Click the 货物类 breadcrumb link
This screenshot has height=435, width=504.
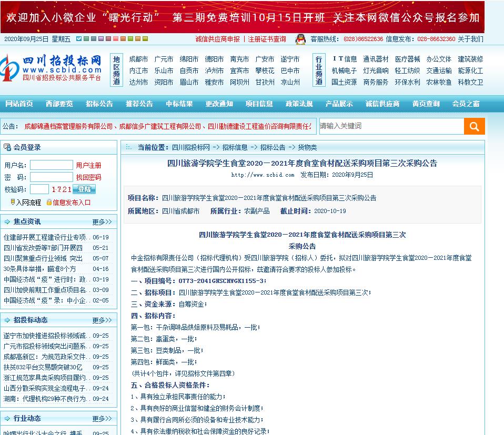pyautogui.click(x=307, y=147)
